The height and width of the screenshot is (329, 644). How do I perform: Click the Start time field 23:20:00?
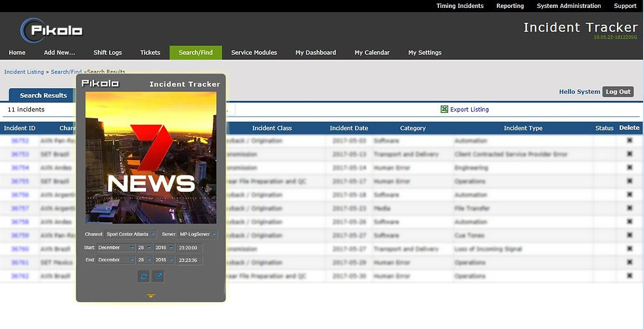(189, 248)
